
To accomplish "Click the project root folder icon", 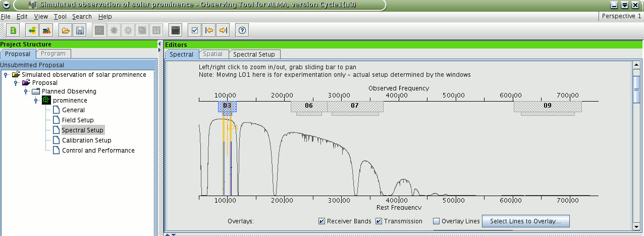I will point(16,74).
